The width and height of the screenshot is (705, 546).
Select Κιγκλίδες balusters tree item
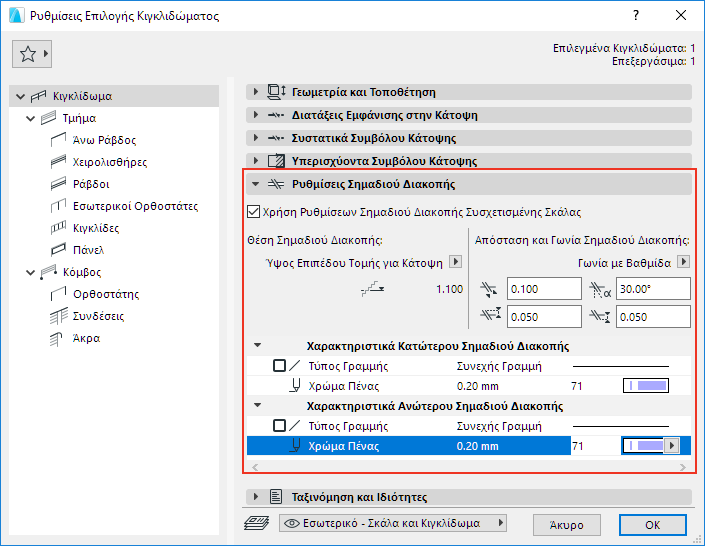(x=96, y=228)
